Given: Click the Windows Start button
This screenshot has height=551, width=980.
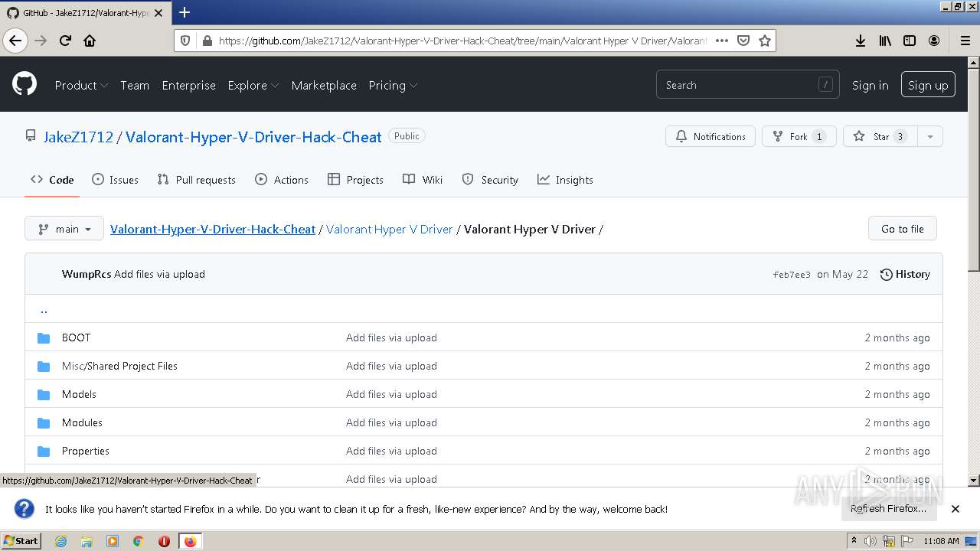Looking at the screenshot, I should pos(21,541).
